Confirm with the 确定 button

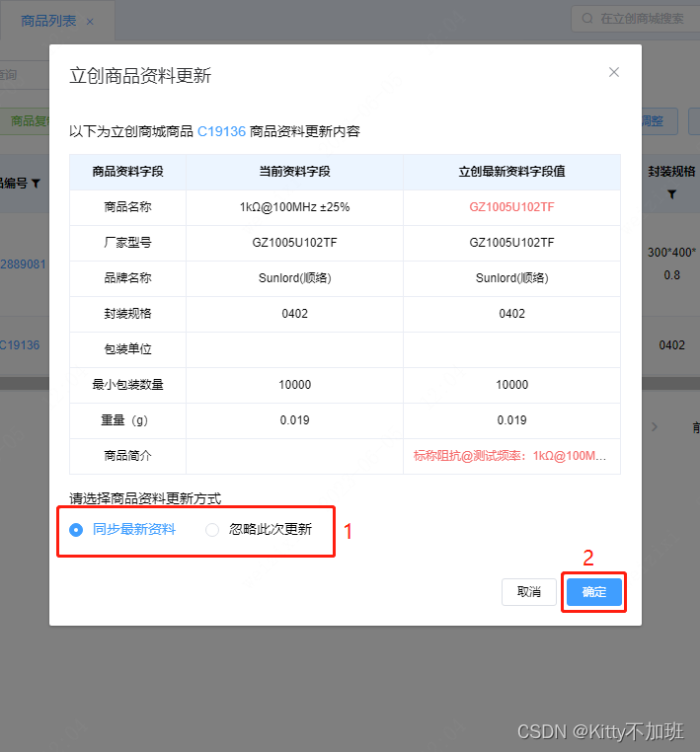tap(594, 592)
